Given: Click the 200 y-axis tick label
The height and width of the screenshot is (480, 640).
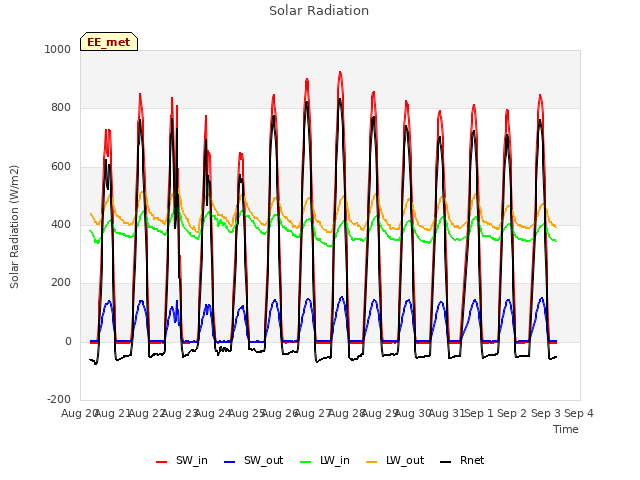Looking at the screenshot, I should click(x=61, y=282).
